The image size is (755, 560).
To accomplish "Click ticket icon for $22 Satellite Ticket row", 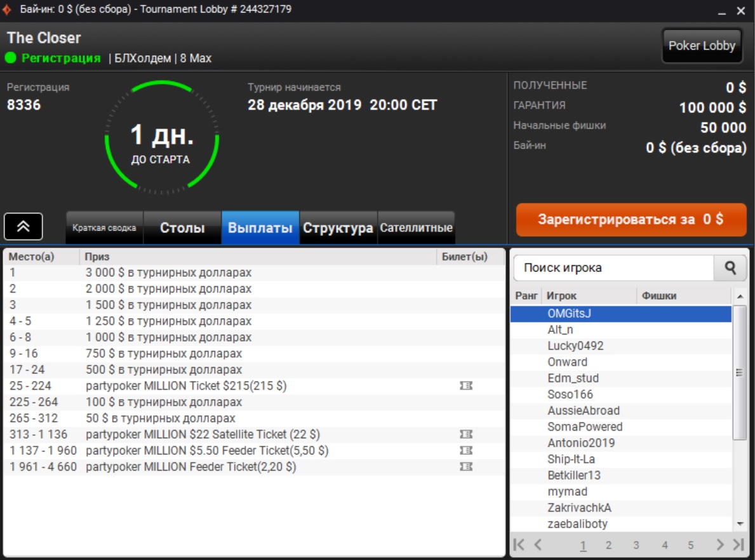I will [466, 434].
